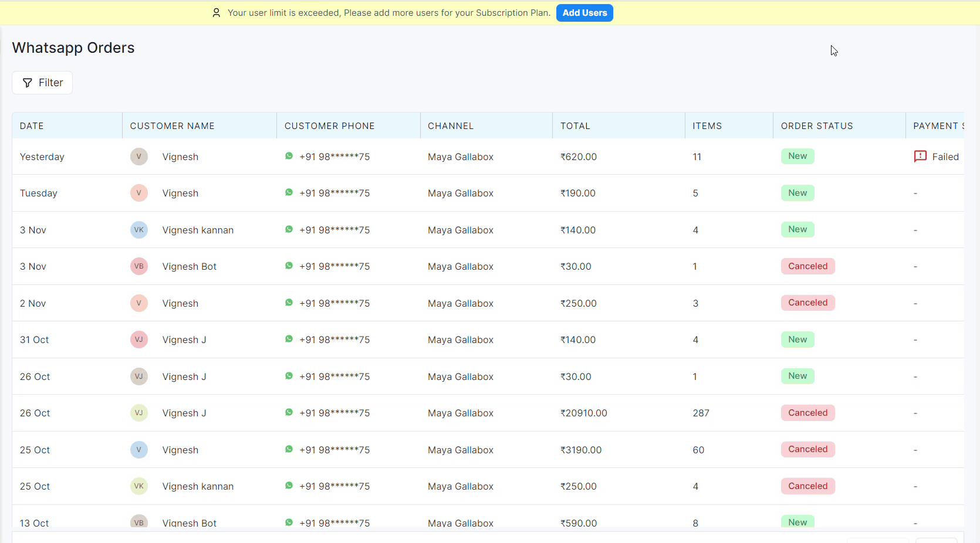Open the Filter options

tap(42, 83)
